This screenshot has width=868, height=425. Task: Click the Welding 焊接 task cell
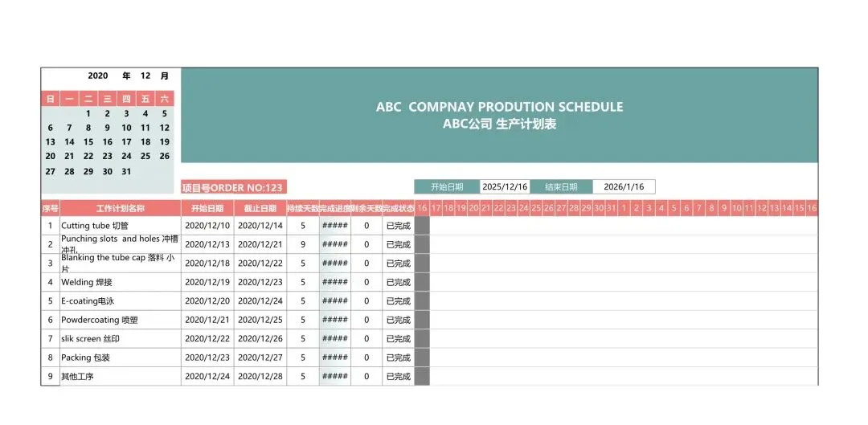tap(120, 282)
